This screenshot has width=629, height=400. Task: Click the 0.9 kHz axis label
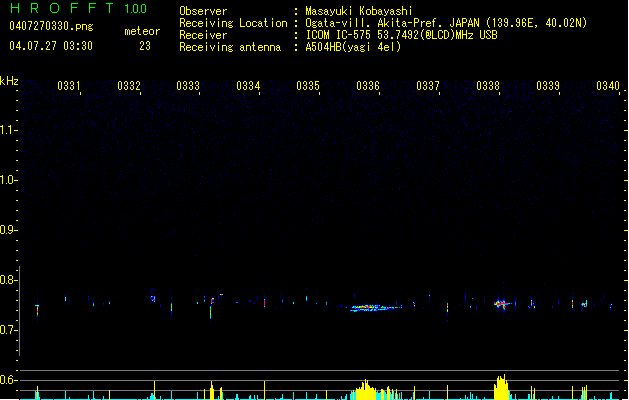8,230
